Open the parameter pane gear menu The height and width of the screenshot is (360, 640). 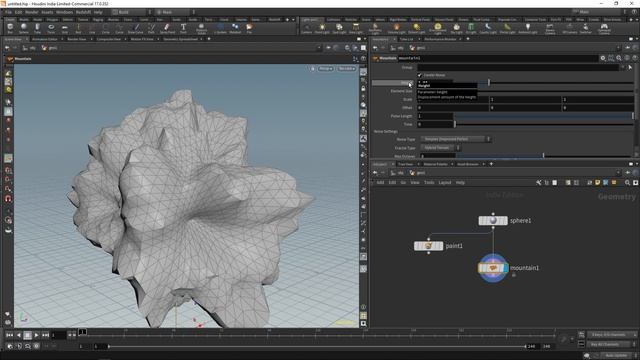coord(603,58)
